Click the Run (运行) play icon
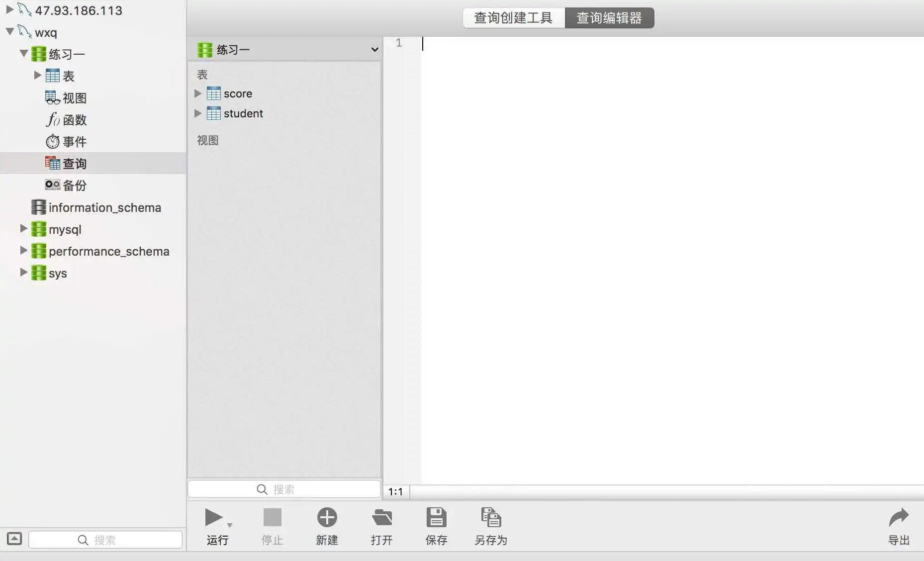The image size is (924, 561). [x=214, y=518]
